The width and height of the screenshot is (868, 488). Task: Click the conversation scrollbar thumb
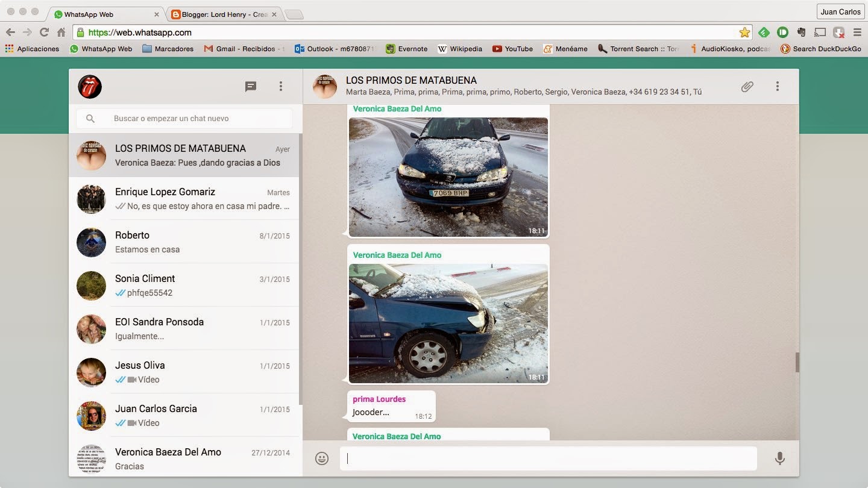[x=797, y=362]
